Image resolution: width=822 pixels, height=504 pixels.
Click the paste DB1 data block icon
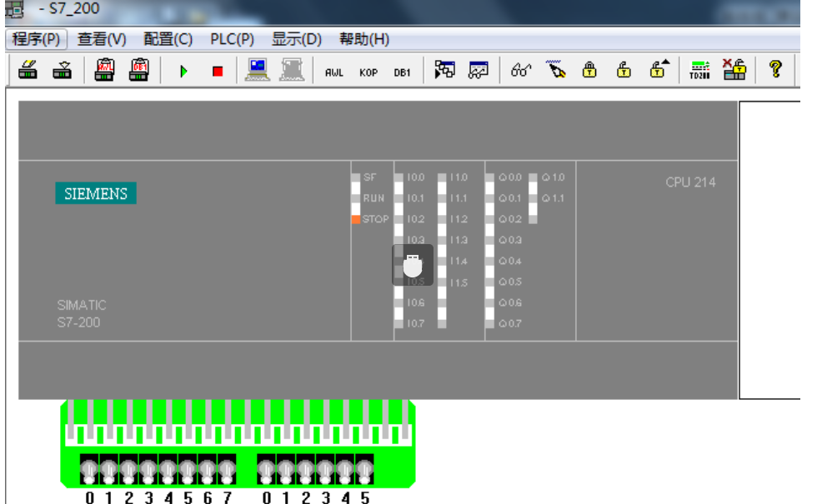[139, 70]
